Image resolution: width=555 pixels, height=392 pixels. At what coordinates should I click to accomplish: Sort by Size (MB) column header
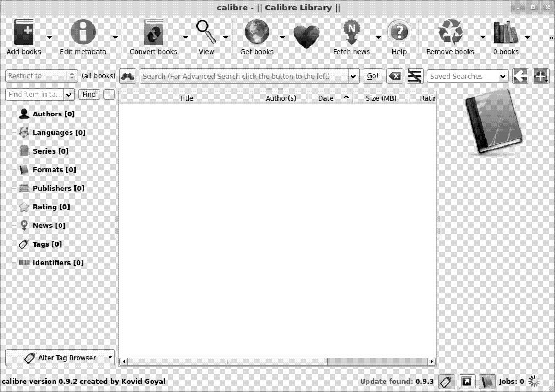click(x=381, y=98)
